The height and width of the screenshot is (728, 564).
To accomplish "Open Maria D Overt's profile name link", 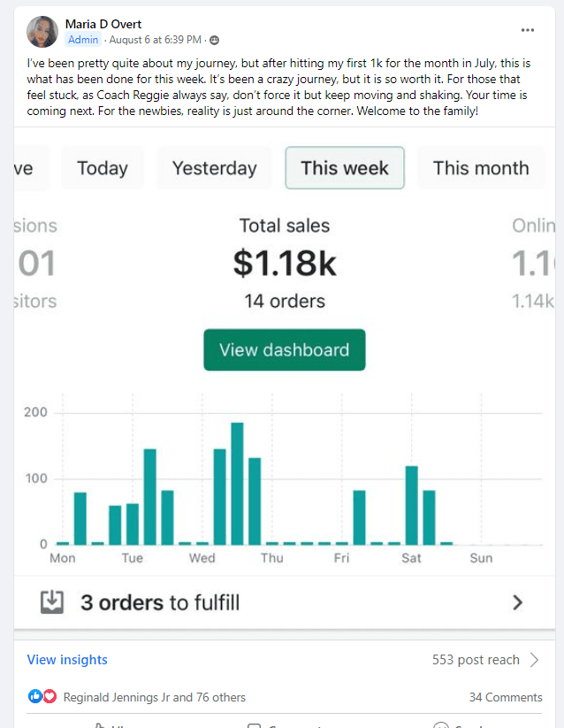I will coord(103,24).
